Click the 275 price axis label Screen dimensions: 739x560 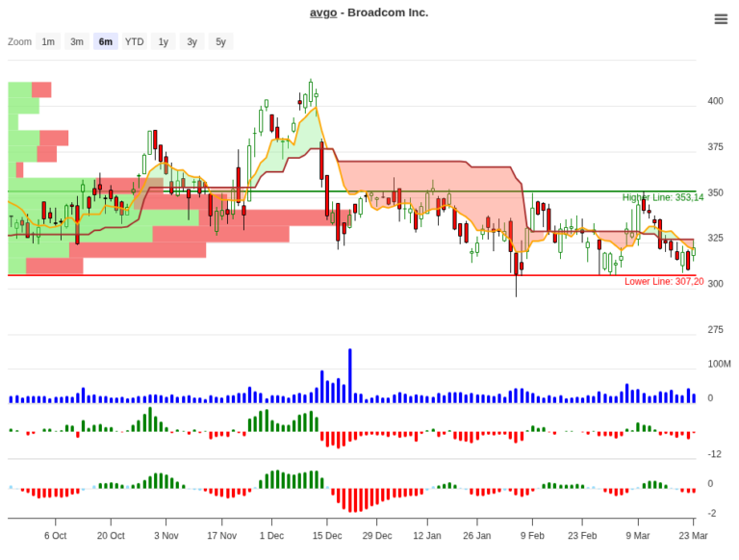(x=715, y=329)
